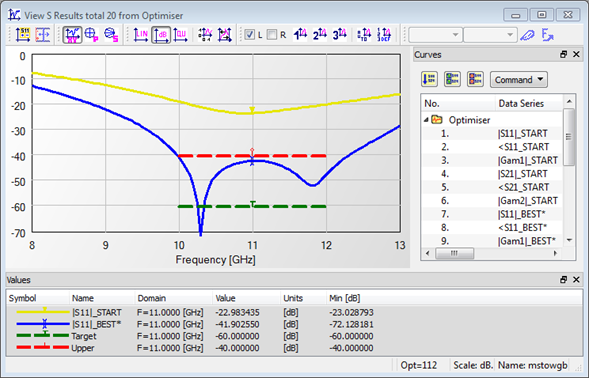Click the pencil/eraser icon near dropdowns

pyautogui.click(x=527, y=35)
